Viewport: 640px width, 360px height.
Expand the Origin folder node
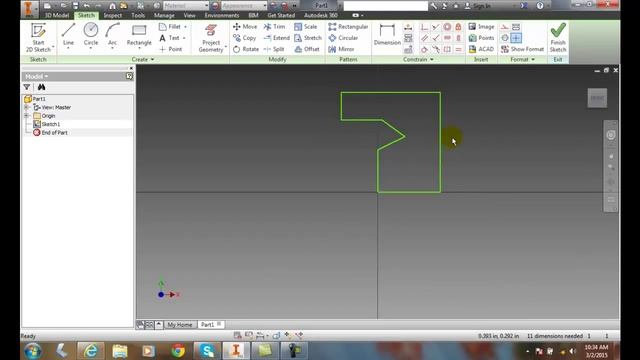(x=27, y=116)
